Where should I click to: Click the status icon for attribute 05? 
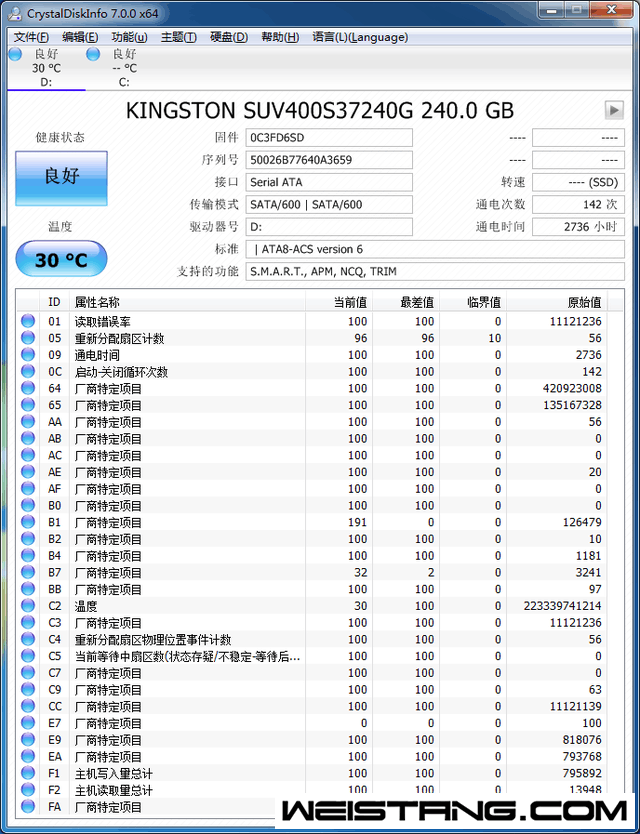click(x=28, y=338)
